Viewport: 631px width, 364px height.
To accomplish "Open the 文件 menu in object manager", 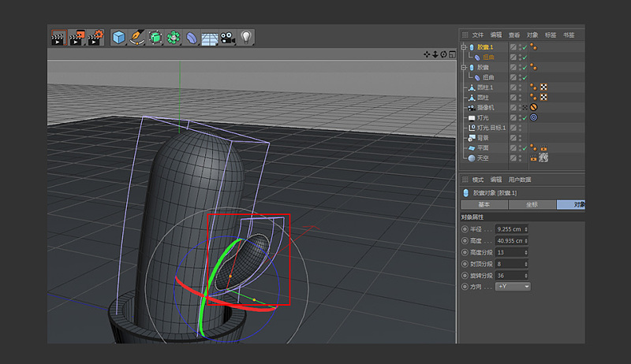I will click(x=477, y=35).
